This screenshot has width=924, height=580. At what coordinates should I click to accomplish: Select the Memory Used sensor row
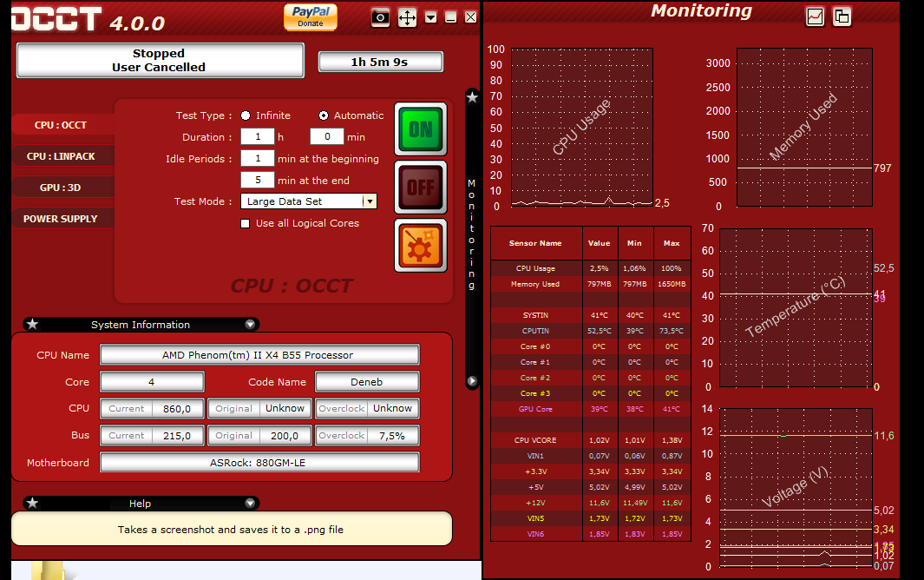click(x=591, y=285)
